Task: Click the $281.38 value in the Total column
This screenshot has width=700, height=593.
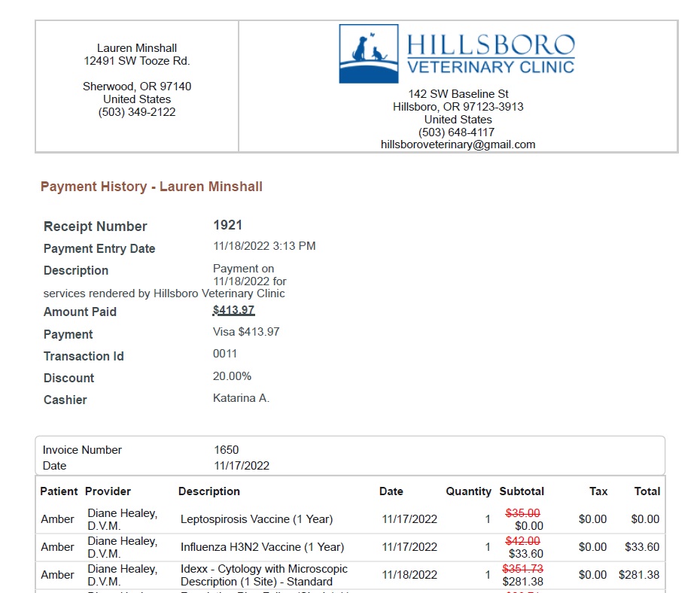Action: click(x=639, y=575)
